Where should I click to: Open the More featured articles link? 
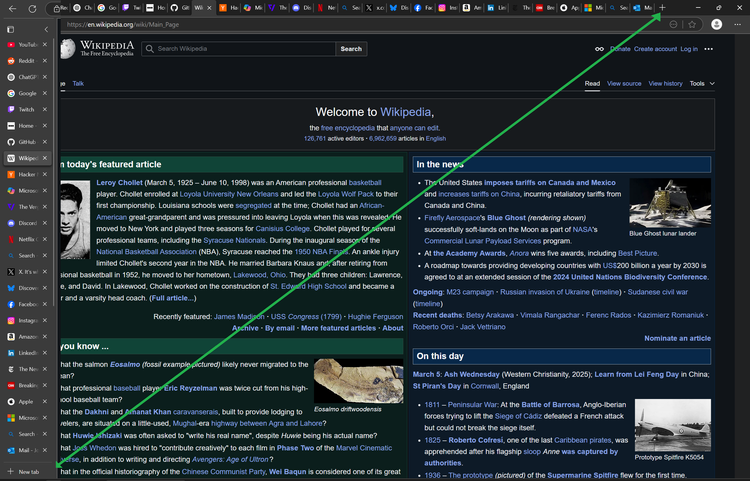point(338,328)
